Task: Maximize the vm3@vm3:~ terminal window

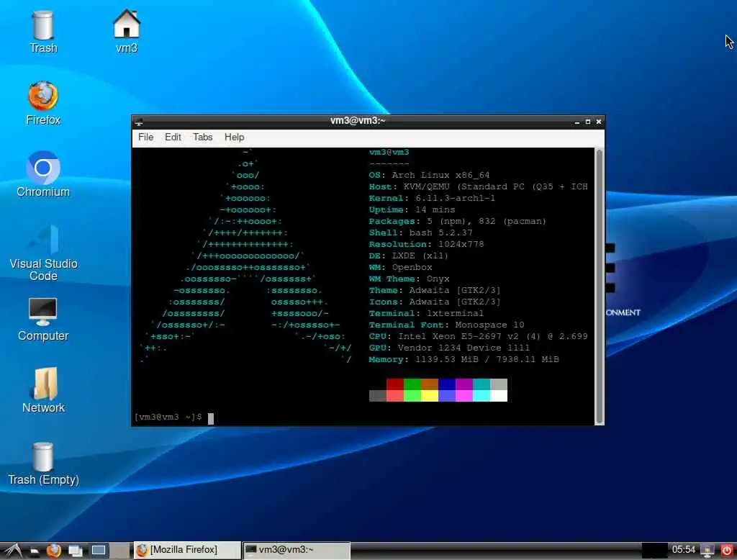Action: (x=587, y=122)
